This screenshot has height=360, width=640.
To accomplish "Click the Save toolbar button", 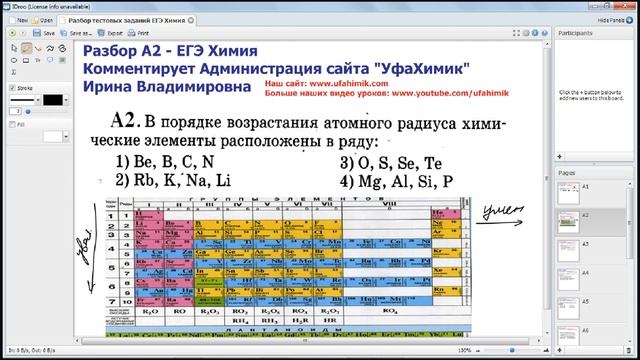I will pos(44,33).
